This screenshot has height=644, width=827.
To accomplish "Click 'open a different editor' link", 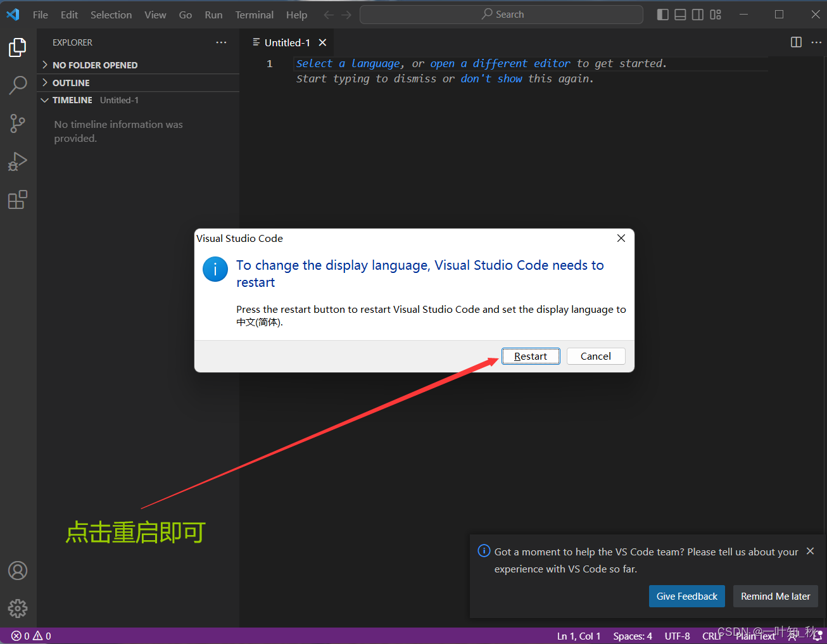I will (500, 63).
